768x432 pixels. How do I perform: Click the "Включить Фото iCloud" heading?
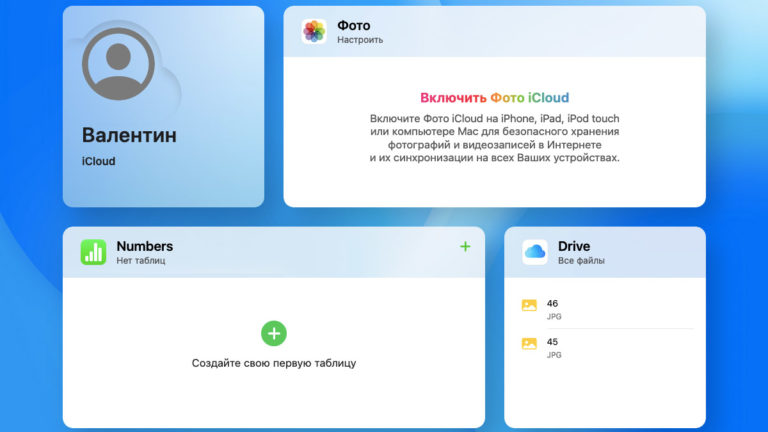[x=494, y=98]
